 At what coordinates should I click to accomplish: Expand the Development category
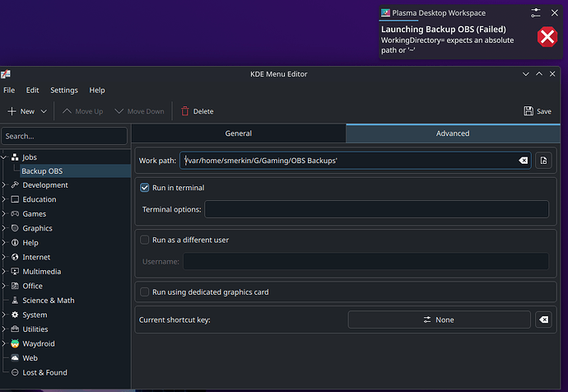point(5,185)
